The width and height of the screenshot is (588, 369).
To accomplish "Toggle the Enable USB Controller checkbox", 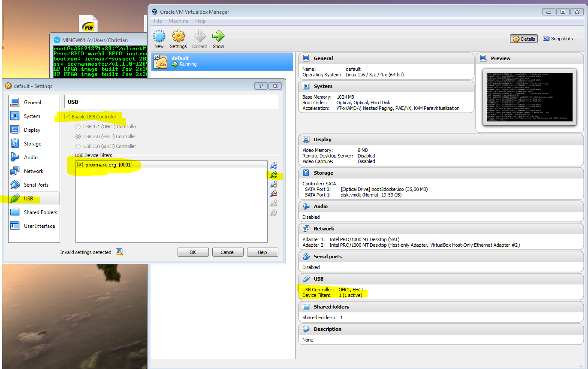I will (67, 117).
